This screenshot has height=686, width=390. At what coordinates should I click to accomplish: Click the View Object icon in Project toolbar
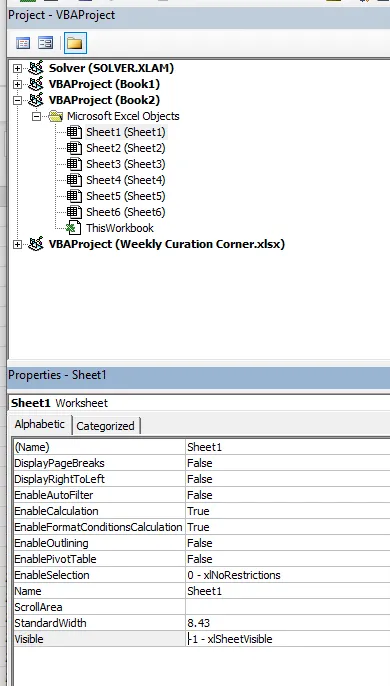(45, 43)
